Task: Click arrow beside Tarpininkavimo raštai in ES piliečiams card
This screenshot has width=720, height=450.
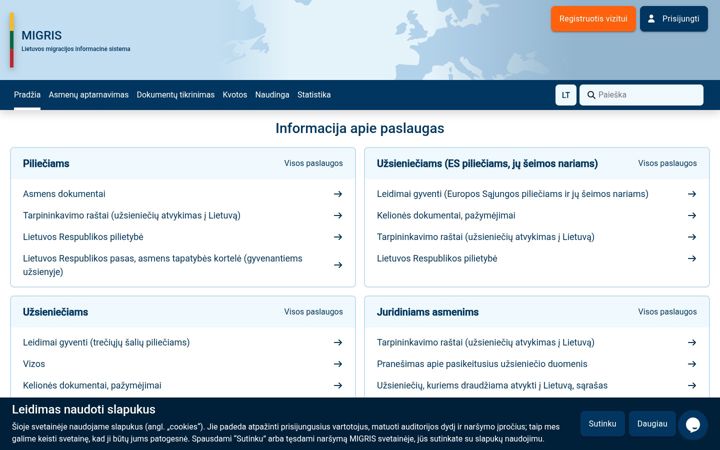Action: [x=692, y=237]
